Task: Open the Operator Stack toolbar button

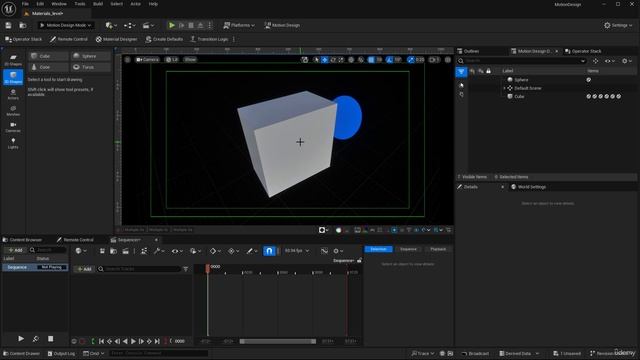Action: pyautogui.click(x=24, y=39)
